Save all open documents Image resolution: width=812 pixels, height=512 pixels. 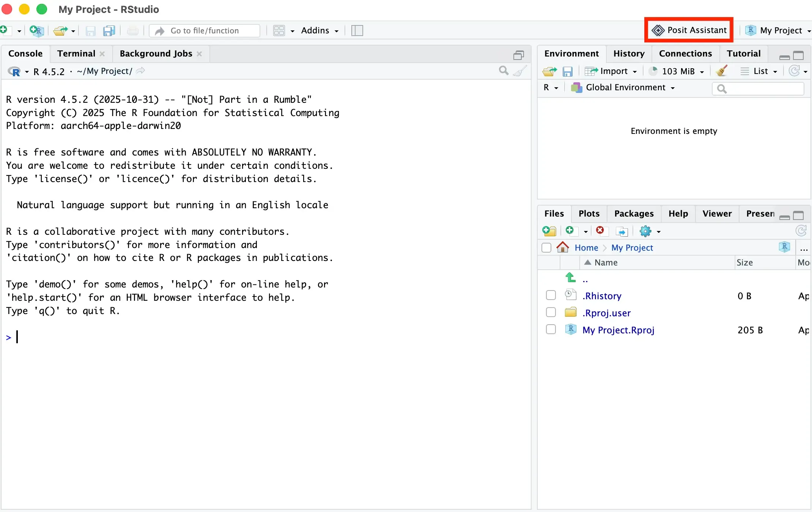coord(109,31)
